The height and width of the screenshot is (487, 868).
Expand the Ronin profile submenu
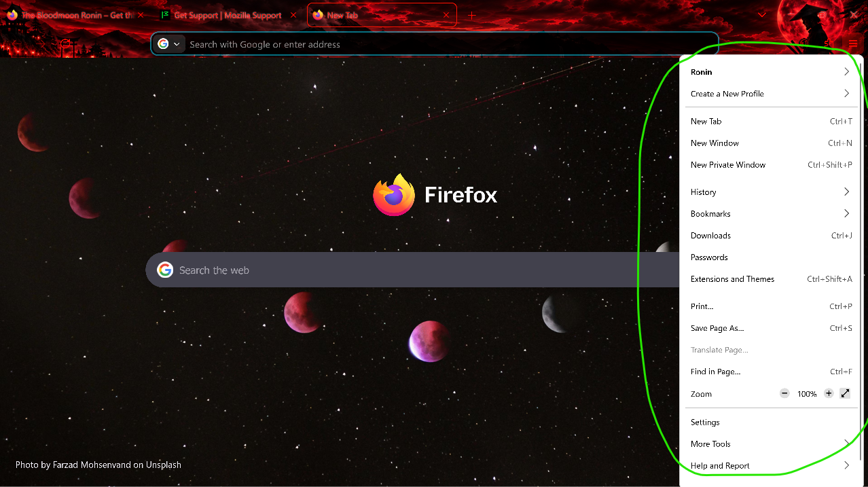[x=770, y=72]
